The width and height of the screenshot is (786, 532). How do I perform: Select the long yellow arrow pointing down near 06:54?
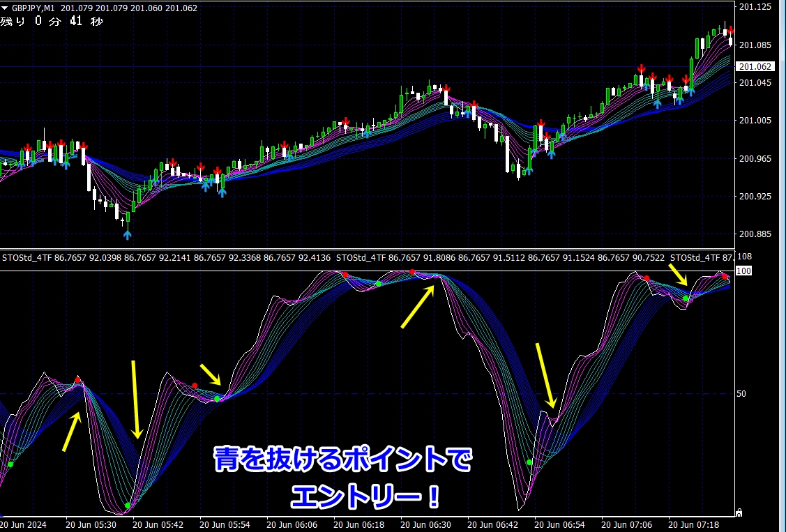click(x=545, y=375)
